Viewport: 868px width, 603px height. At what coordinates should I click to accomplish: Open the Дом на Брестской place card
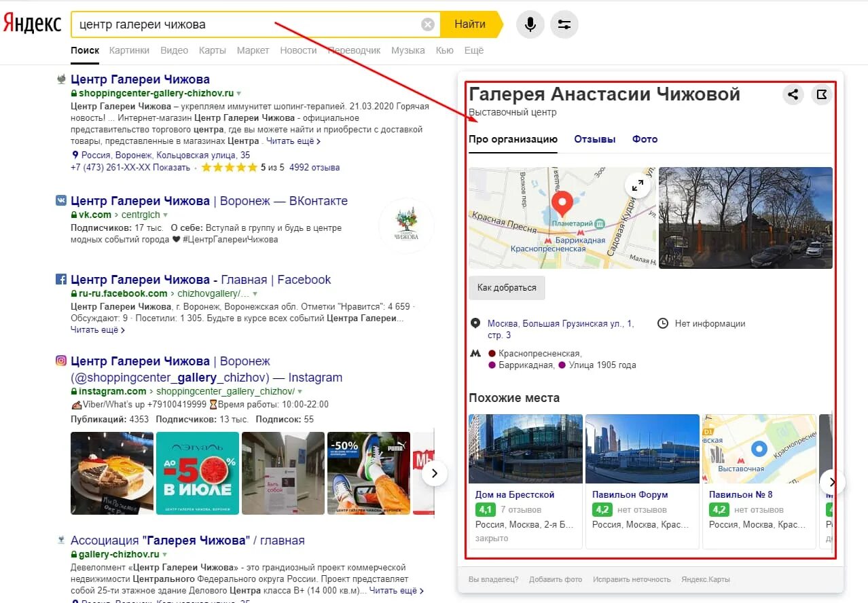[526, 481]
